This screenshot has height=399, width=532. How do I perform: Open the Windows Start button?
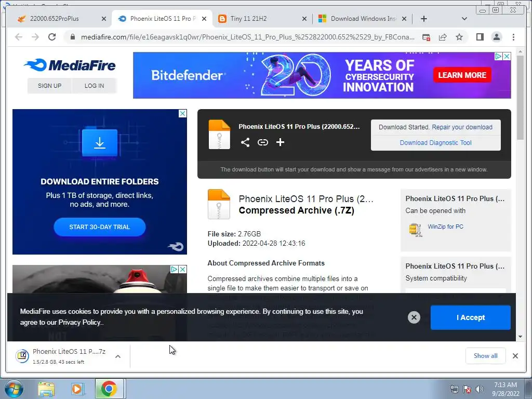(14, 389)
